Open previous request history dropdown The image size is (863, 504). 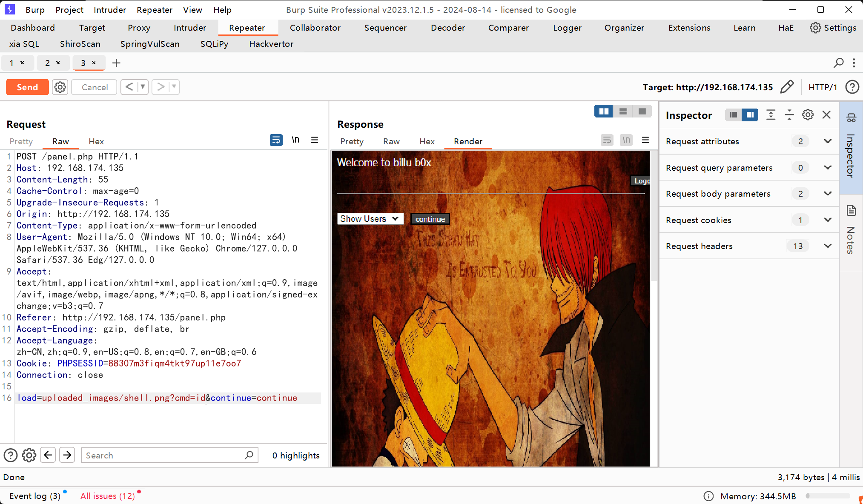click(x=143, y=87)
